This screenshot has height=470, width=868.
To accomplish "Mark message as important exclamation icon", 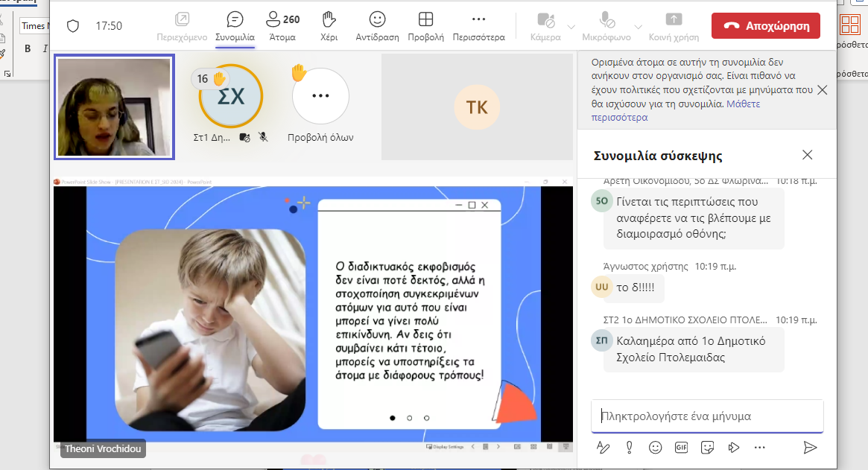I will (630, 448).
